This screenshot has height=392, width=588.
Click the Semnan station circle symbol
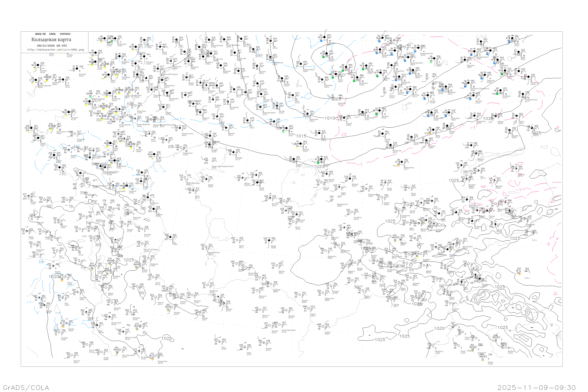coord(200,312)
